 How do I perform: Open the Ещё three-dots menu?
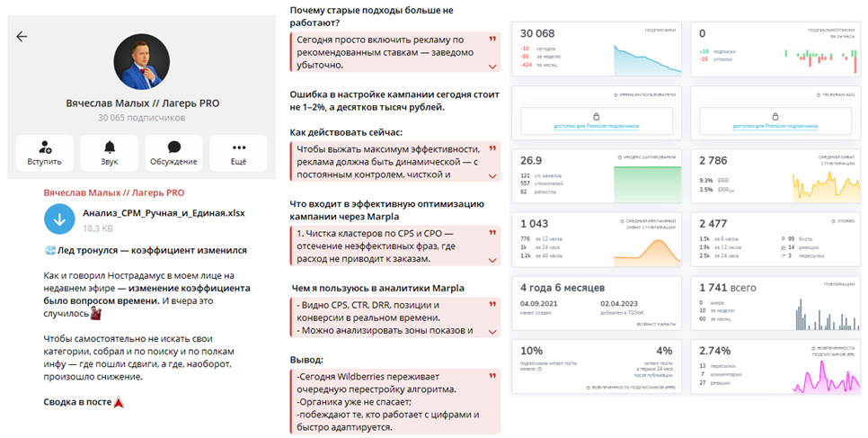tap(238, 153)
